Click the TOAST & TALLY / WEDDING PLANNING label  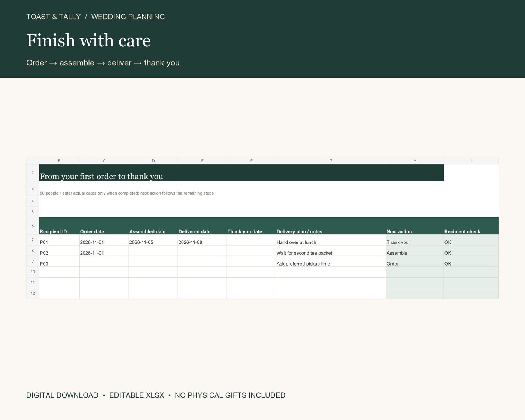(96, 16)
